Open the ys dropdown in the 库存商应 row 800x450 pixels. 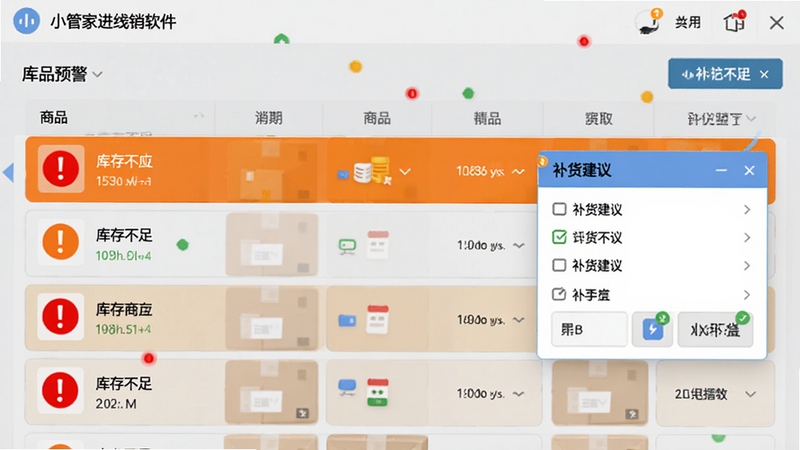tap(518, 320)
